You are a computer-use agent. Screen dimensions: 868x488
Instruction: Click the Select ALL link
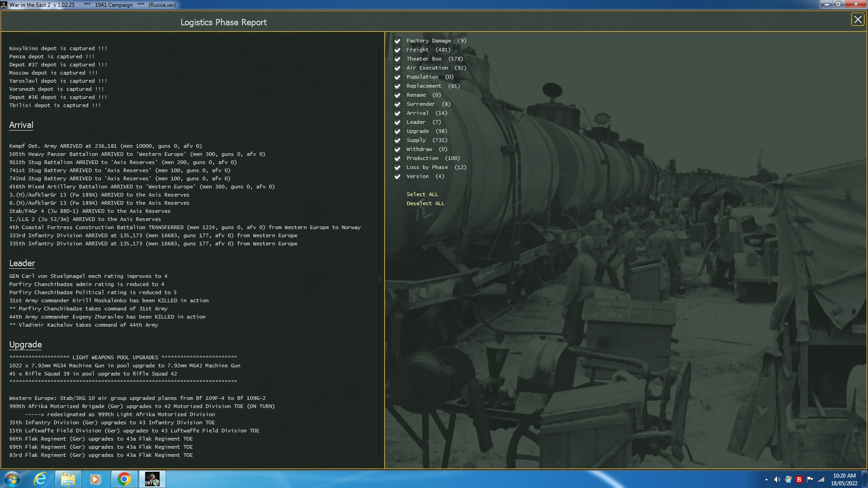coord(422,194)
